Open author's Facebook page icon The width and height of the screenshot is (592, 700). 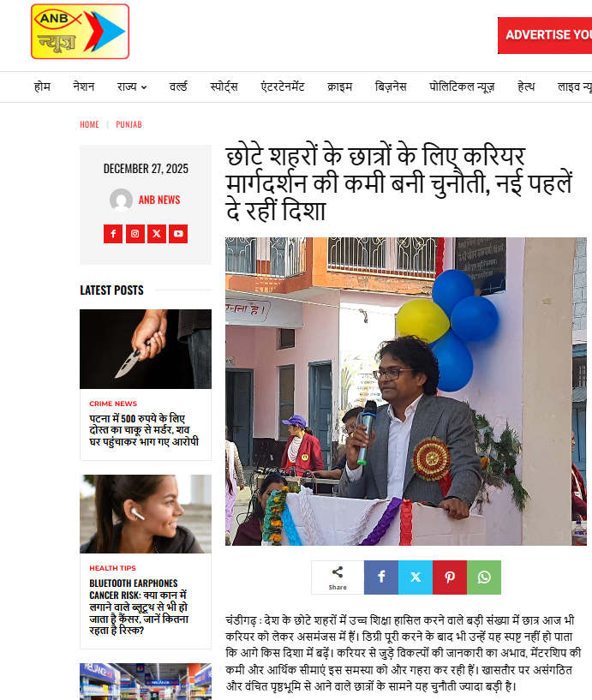tap(113, 234)
